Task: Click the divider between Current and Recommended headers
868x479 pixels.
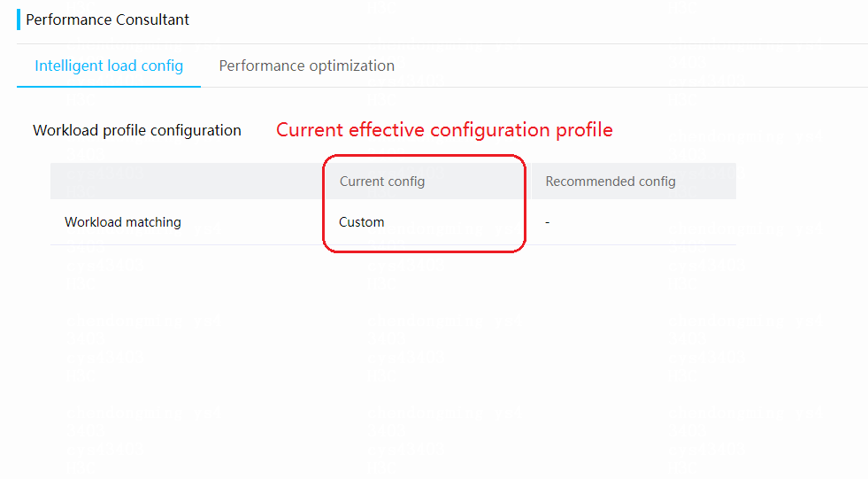Action: 530,182
